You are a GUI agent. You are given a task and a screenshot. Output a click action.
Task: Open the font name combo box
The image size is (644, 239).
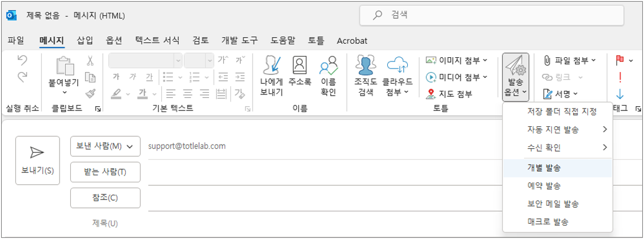point(145,60)
